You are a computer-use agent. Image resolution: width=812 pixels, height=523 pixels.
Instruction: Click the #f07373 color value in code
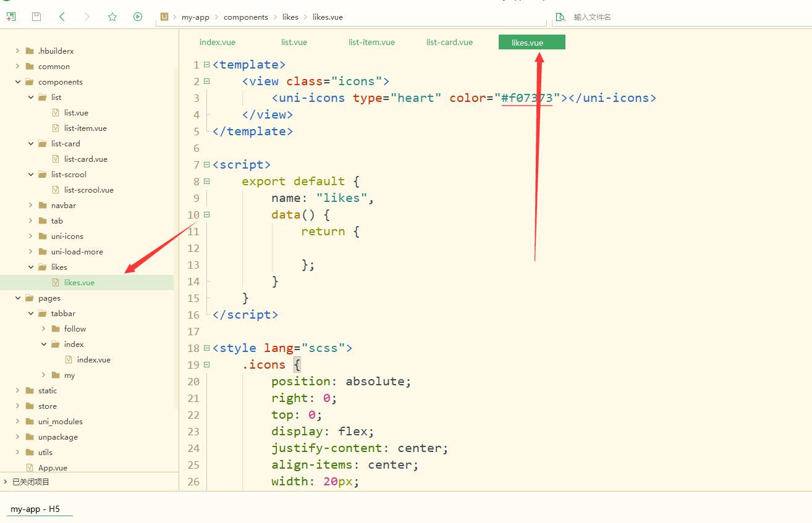click(527, 98)
